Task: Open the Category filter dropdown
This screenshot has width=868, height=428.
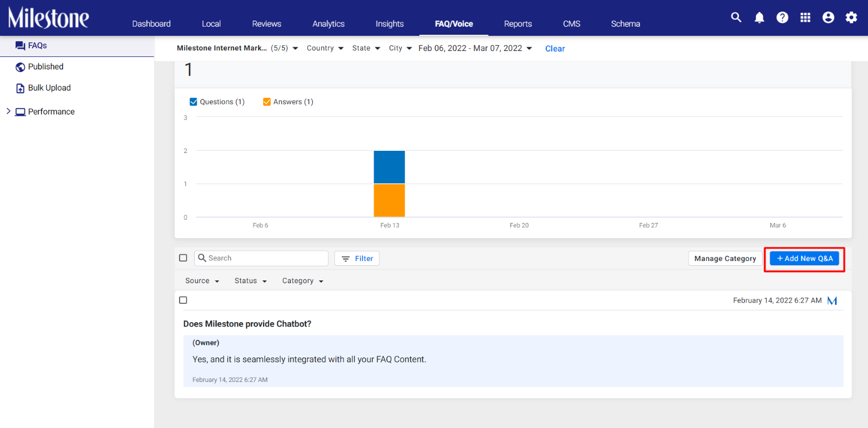Action: point(303,281)
